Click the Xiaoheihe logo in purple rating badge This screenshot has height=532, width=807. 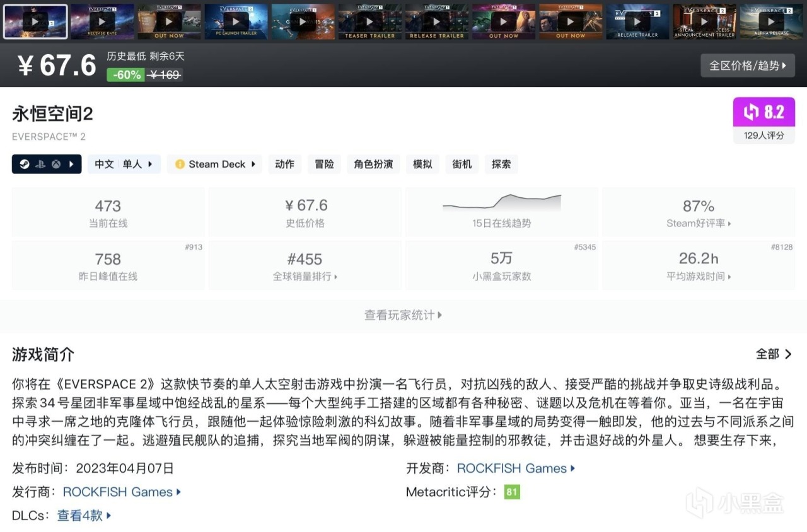[751, 112]
